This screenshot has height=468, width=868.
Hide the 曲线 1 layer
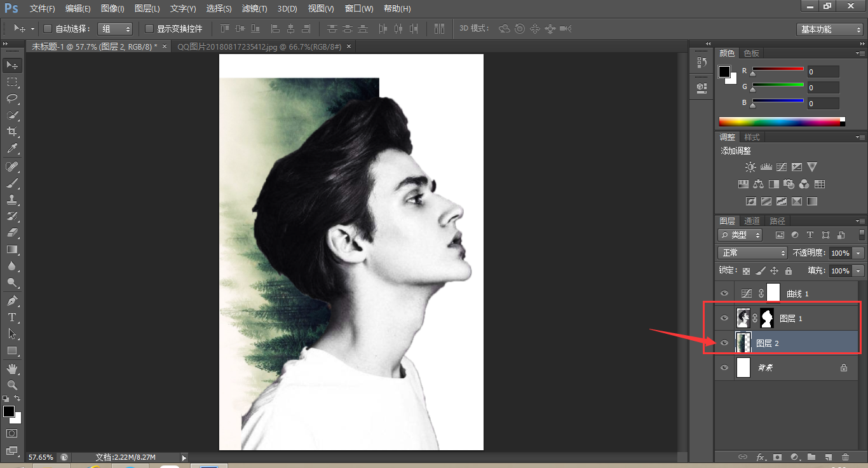[724, 293]
